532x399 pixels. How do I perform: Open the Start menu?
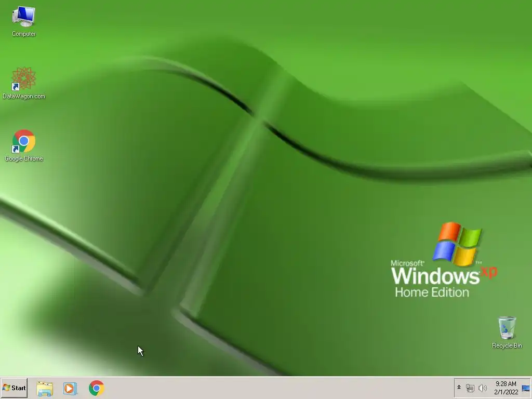tap(14, 388)
